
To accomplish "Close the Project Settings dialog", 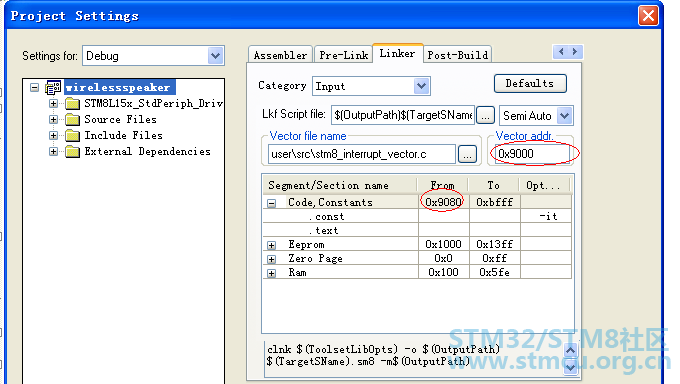I will pyautogui.click(x=648, y=16).
